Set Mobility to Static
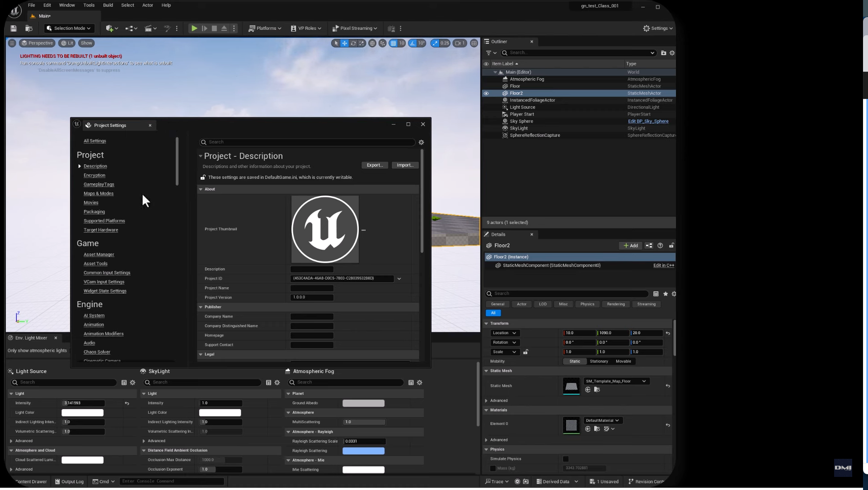This screenshot has height=490, width=868. coord(575,361)
